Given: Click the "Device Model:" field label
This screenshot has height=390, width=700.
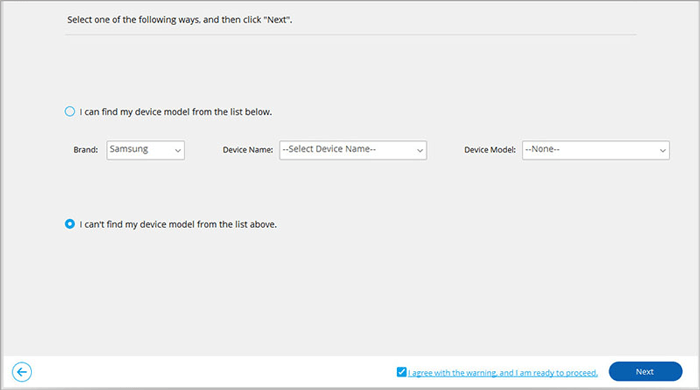Looking at the screenshot, I should [490, 150].
